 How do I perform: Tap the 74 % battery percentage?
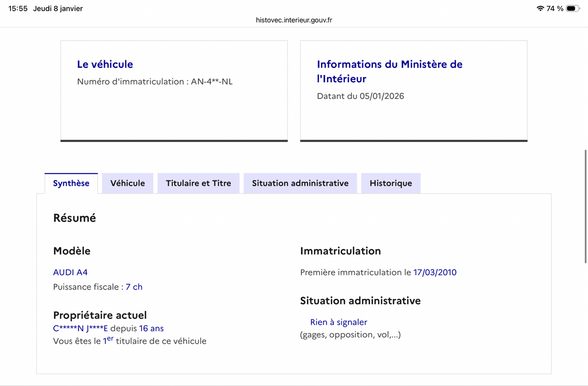(x=555, y=9)
